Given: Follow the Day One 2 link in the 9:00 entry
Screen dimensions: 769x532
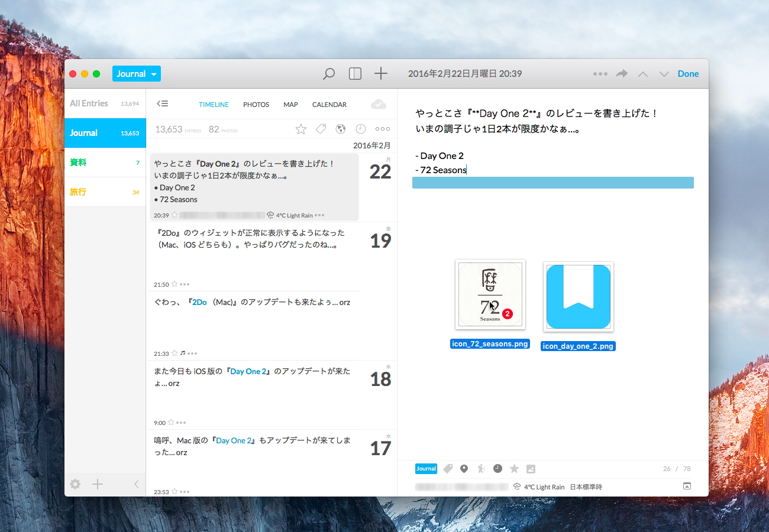Looking at the screenshot, I should click(x=249, y=371).
